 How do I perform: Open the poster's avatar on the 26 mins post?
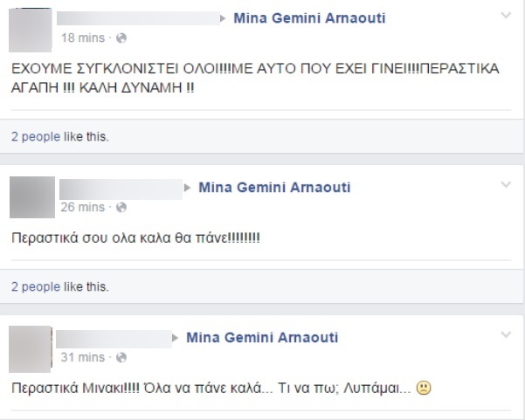click(x=29, y=197)
